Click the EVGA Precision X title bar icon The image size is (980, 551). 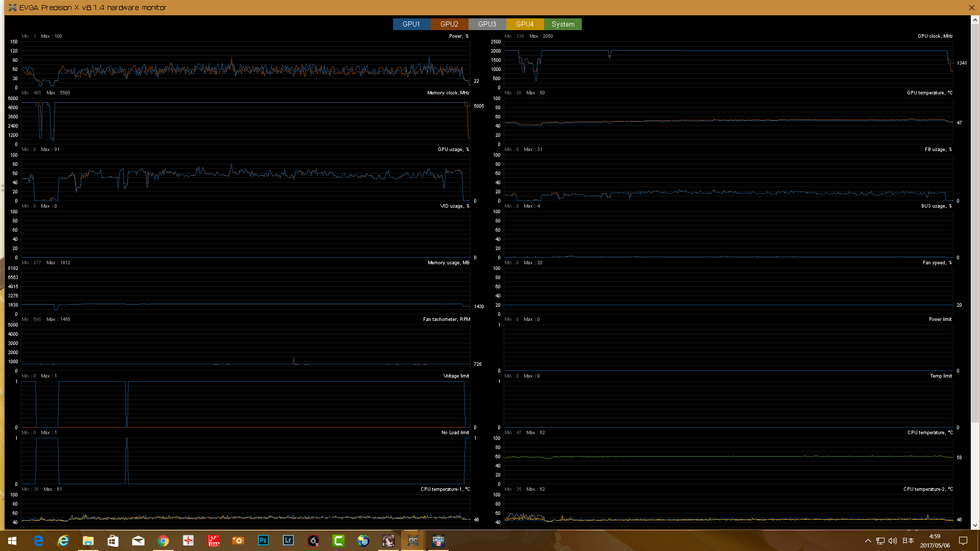13,8
